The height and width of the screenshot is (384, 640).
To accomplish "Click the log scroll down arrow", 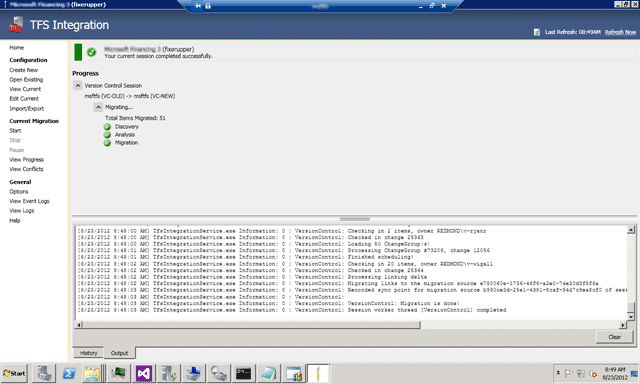I will [631, 317].
